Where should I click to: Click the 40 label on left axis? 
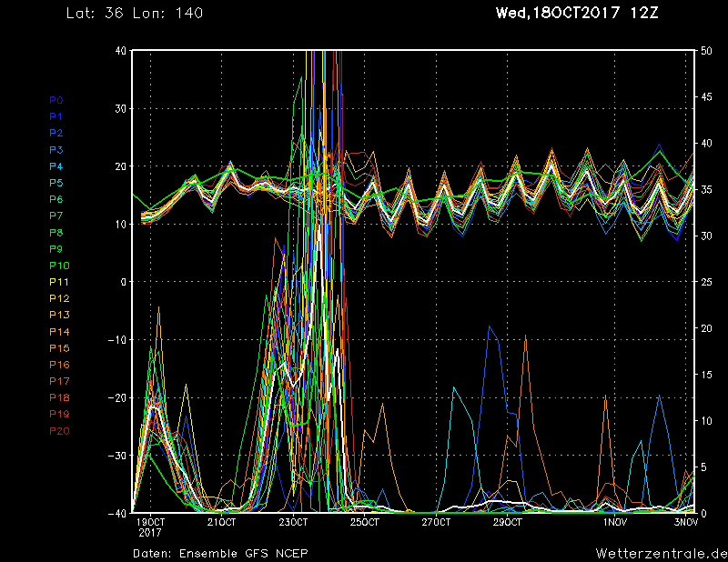tap(120, 51)
